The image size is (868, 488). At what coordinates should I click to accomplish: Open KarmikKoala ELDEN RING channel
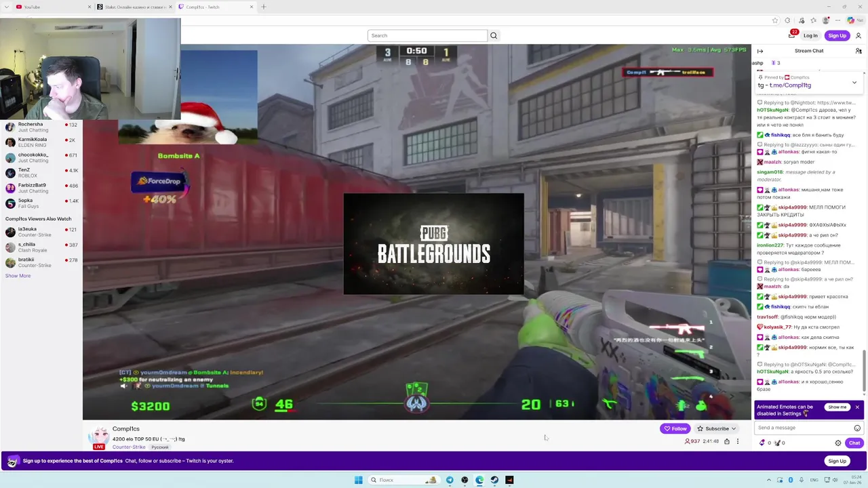click(x=41, y=142)
